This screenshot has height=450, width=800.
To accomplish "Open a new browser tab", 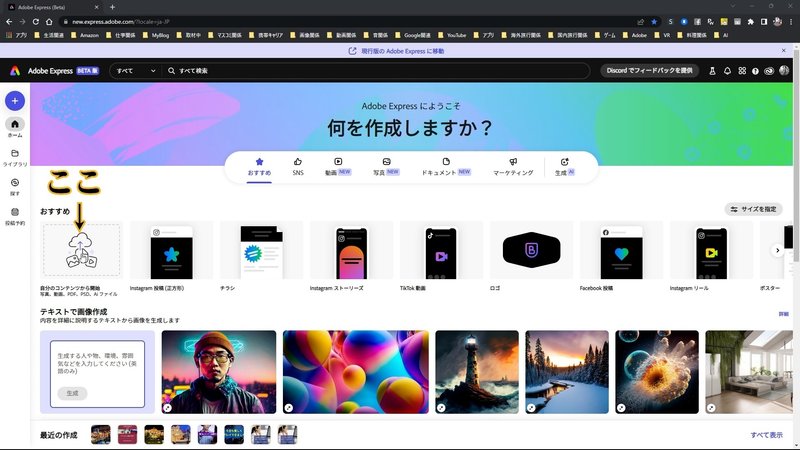I will point(112,7).
